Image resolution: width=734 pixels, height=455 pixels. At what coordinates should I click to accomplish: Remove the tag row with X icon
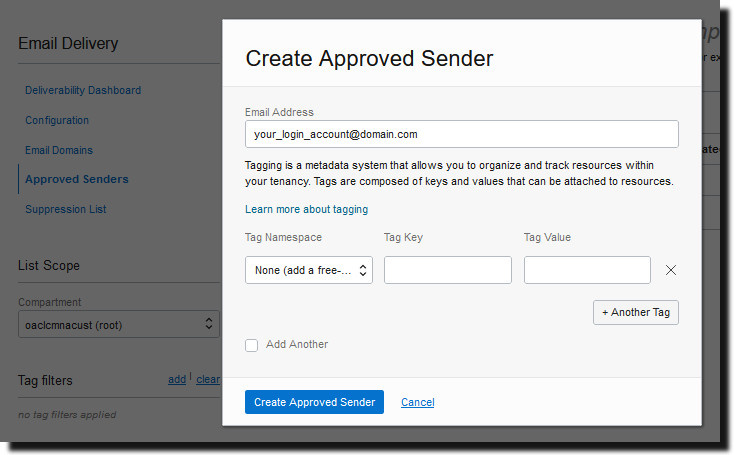click(670, 270)
